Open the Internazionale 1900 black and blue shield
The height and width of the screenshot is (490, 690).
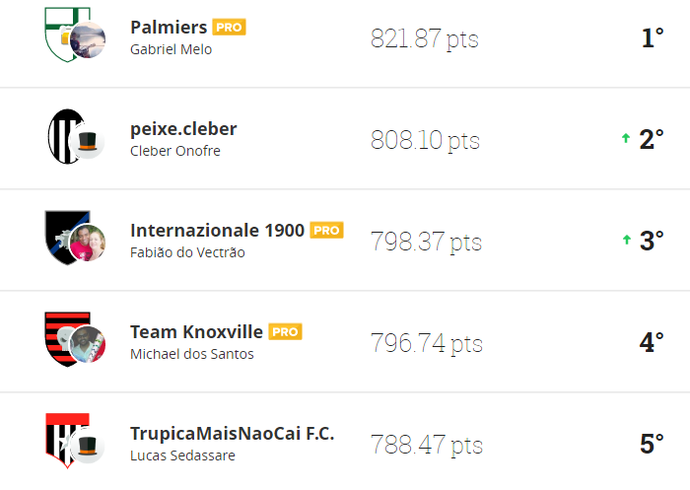click(x=65, y=238)
